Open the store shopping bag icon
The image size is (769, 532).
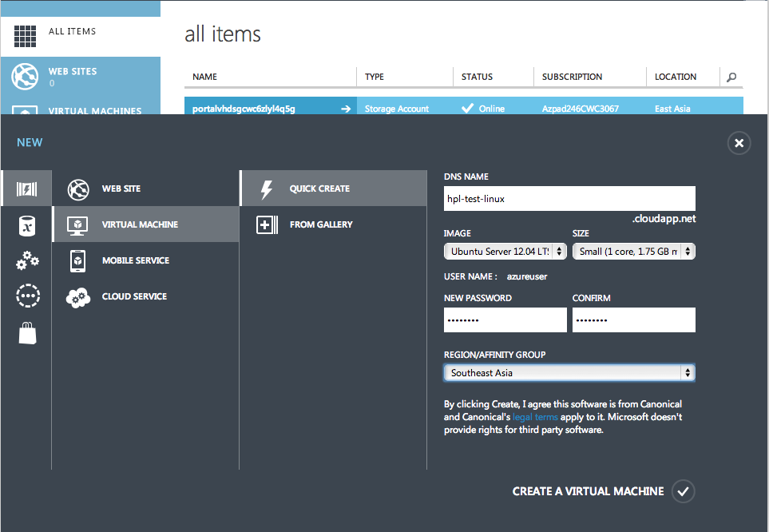pos(27,333)
